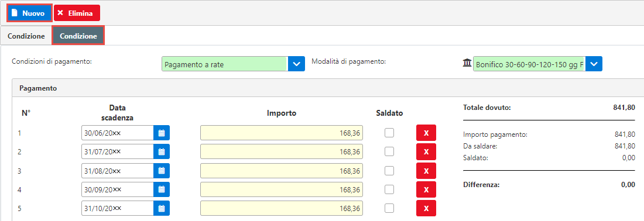Expand the Condizioni di pagamento dropdown arrow

(297, 64)
